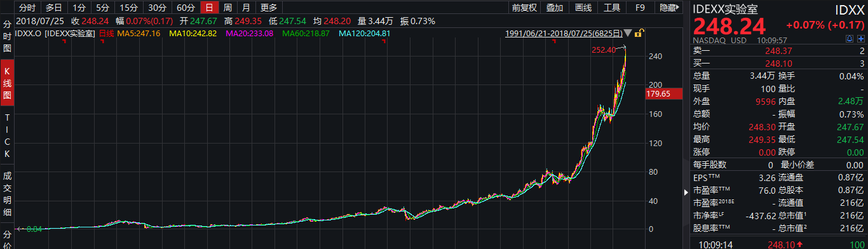This screenshot has height=249, width=868.
Task: Add IDXX to watchlist with plus icon
Action: click(x=860, y=39)
